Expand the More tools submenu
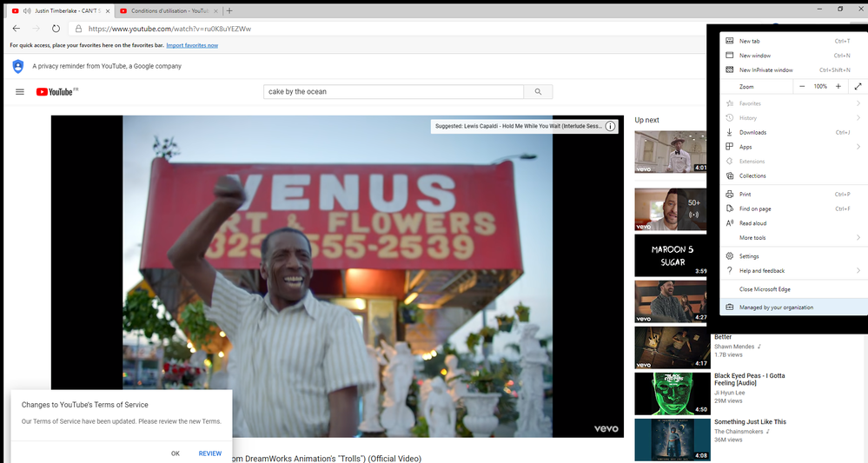This screenshot has width=868, height=463. click(x=858, y=237)
